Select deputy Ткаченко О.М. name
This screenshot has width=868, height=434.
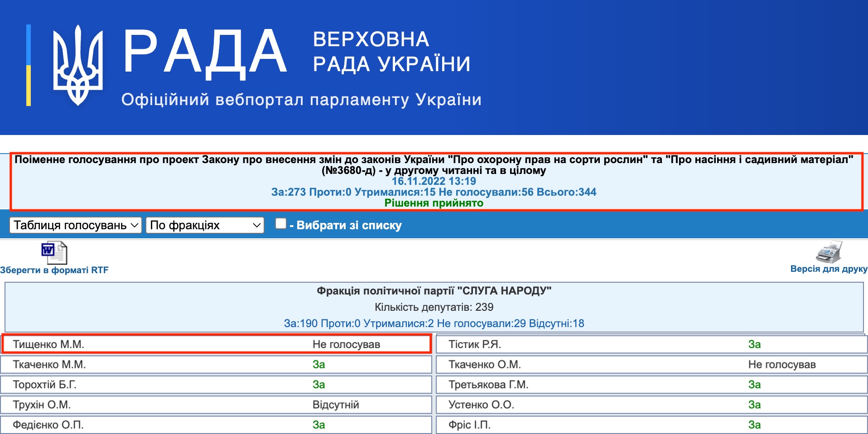tap(485, 364)
